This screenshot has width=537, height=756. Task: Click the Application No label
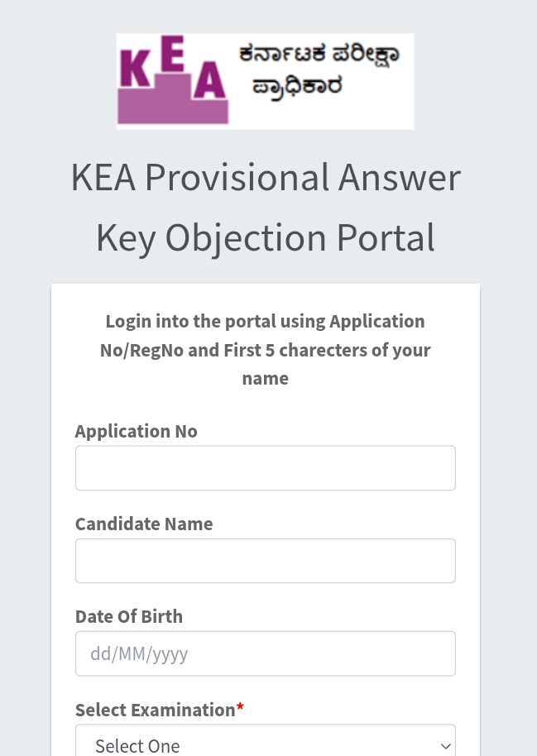click(137, 431)
